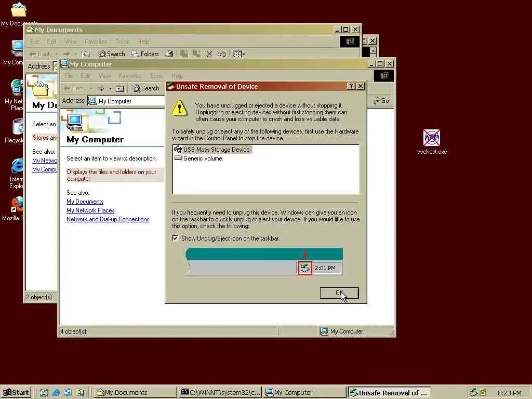The image size is (532, 399).
Task: Open the My Documents link in My Computer
Action: [85, 202]
